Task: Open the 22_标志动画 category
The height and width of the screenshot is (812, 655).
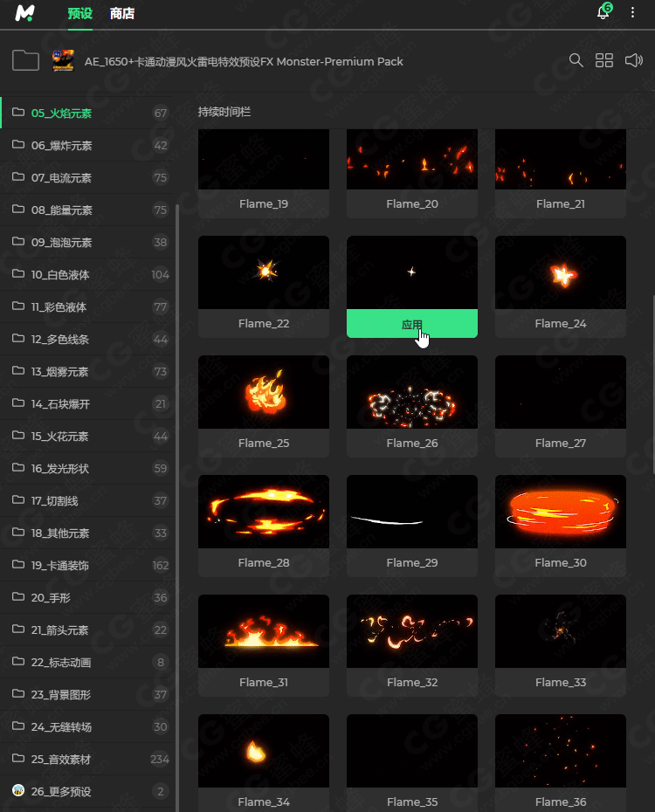Action: point(87,663)
